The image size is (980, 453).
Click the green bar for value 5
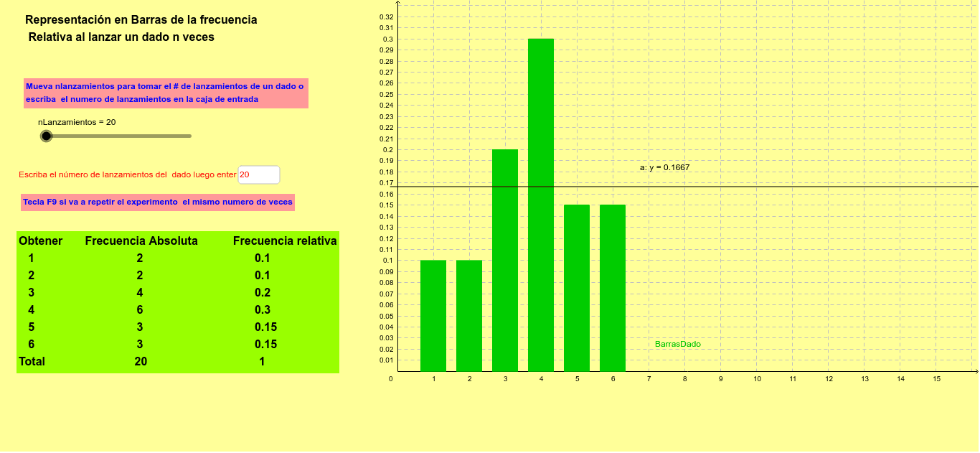[577, 288]
